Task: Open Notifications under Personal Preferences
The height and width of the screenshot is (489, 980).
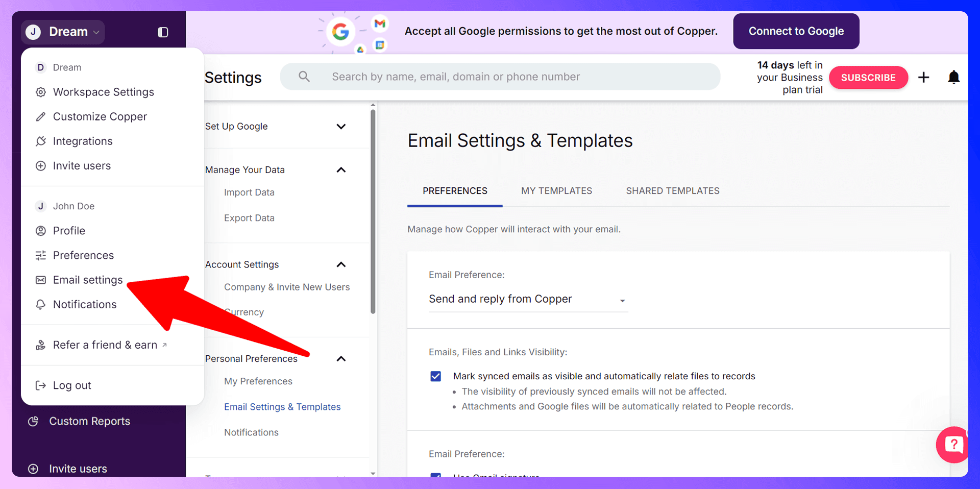Action: pyautogui.click(x=251, y=432)
